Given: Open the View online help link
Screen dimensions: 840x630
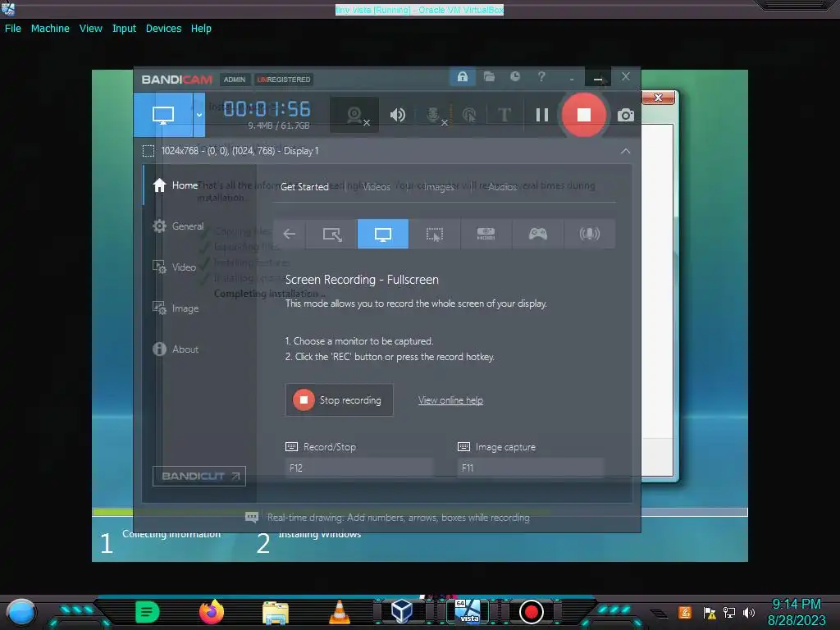Looking at the screenshot, I should coord(450,400).
